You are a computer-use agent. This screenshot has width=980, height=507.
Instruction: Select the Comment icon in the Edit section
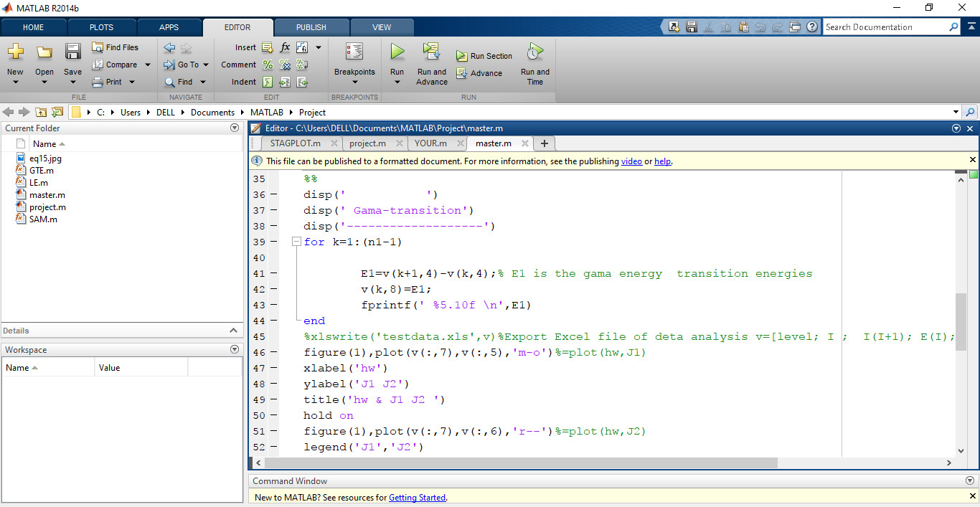pos(267,64)
